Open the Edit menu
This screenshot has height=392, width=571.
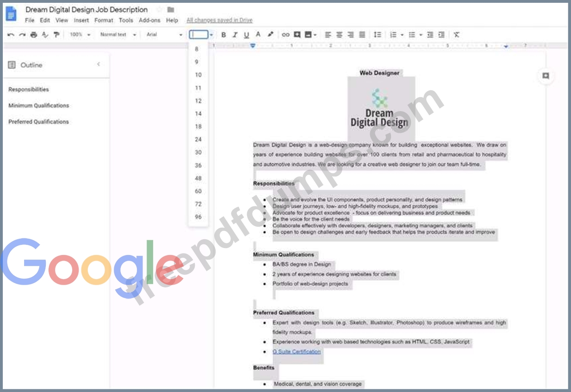point(45,20)
